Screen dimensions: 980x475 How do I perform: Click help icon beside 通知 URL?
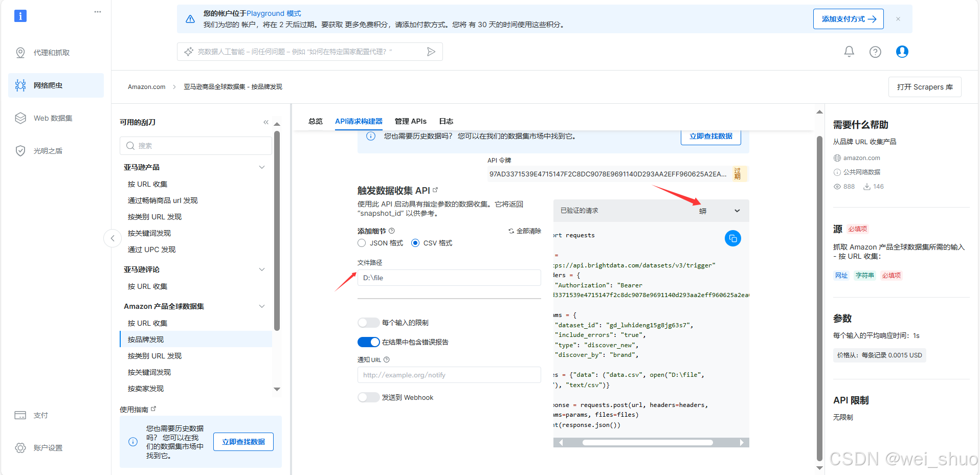(387, 359)
